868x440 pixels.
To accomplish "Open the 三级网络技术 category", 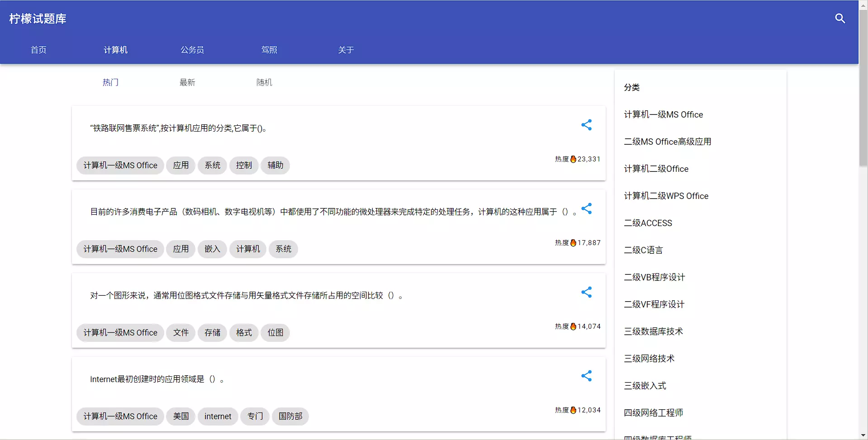I will pyautogui.click(x=649, y=359).
